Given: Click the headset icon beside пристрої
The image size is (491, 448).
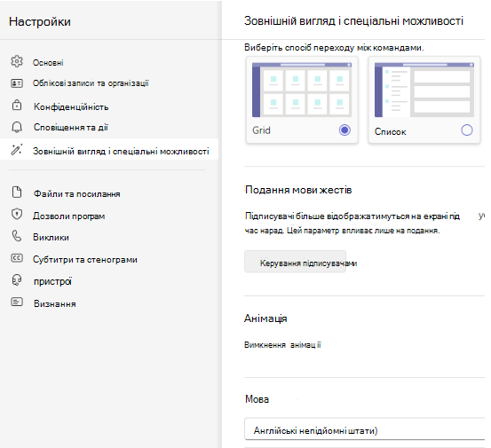Looking at the screenshot, I should point(17,280).
